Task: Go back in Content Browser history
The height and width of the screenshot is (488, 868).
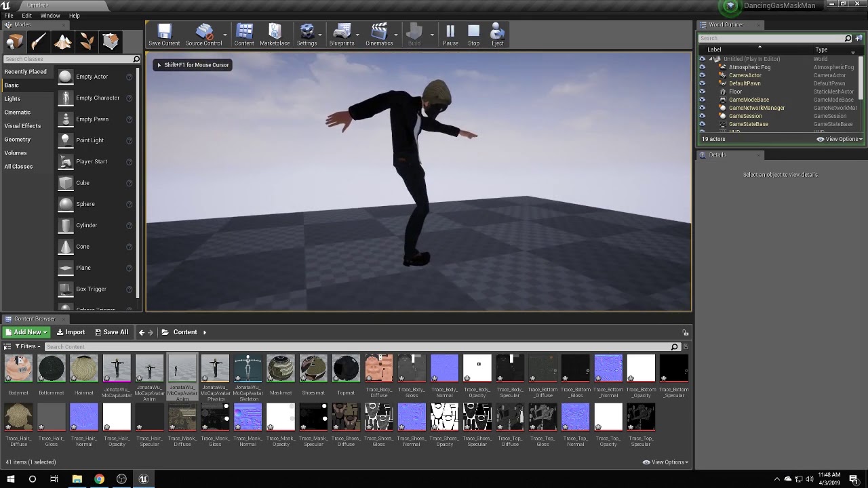Action: [142, 332]
